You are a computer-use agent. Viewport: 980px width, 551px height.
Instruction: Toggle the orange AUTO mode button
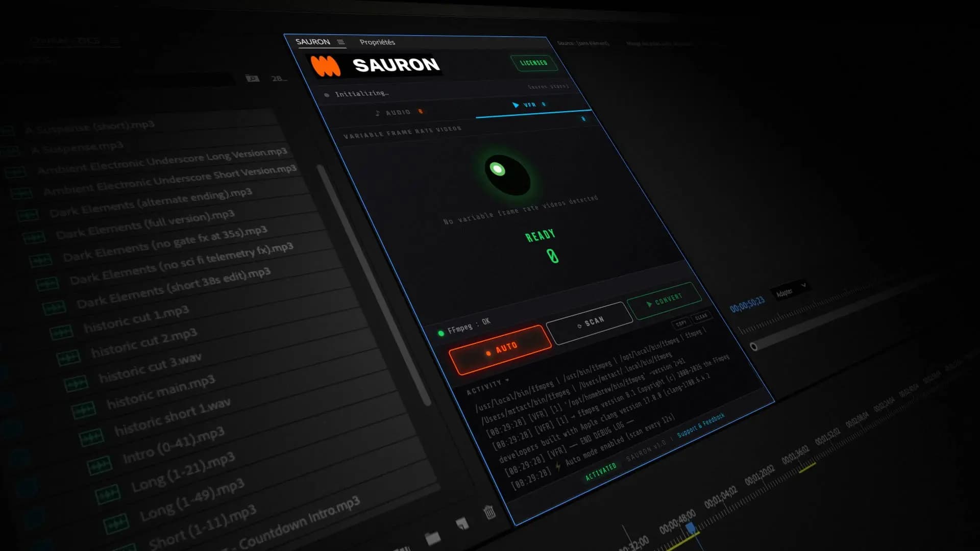500,349
